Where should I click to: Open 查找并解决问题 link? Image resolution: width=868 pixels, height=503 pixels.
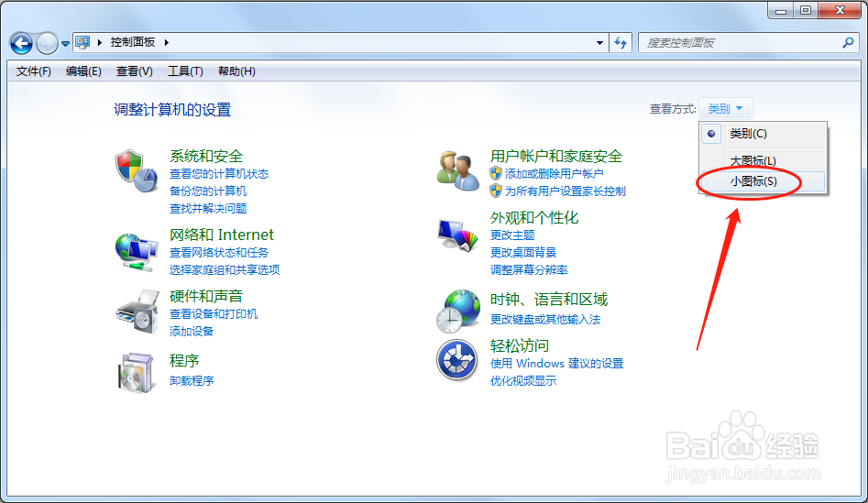click(x=208, y=209)
